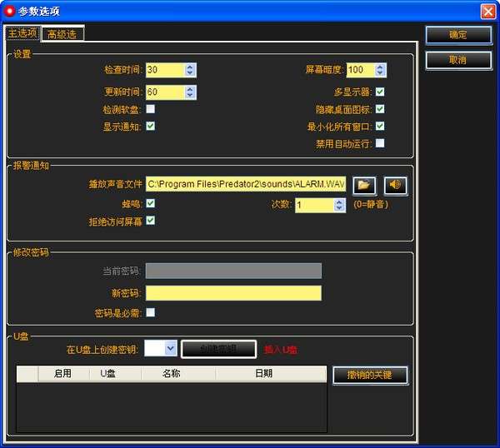Toggle the 最小化所有窗口 checkbox
The height and width of the screenshot is (448, 500).
click(380, 126)
